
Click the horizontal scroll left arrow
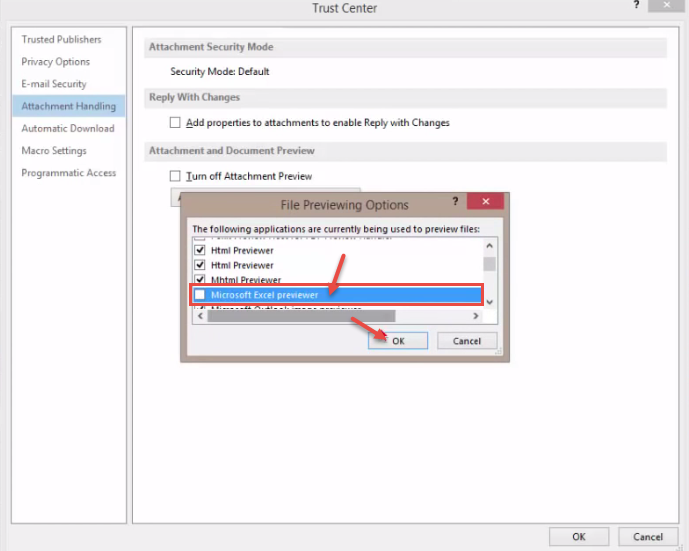click(201, 316)
